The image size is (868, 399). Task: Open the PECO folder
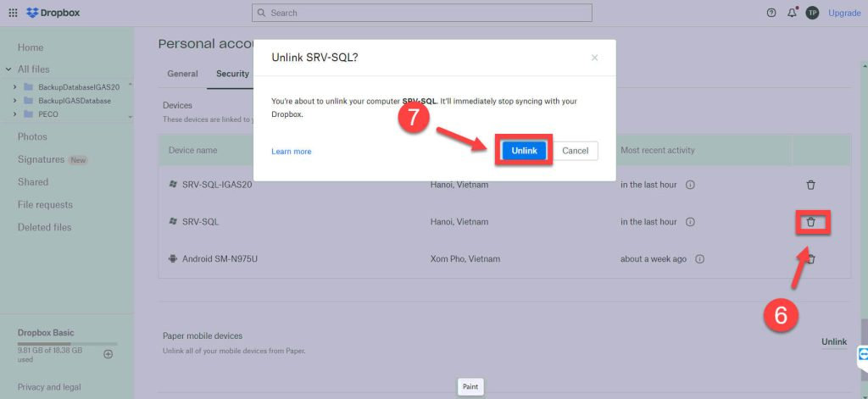click(48, 114)
